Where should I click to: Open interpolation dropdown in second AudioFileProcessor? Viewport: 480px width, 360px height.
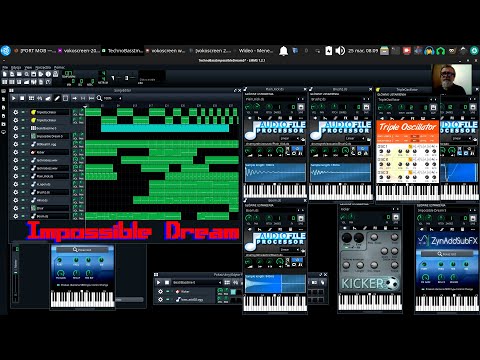pyautogui.click(x=355, y=139)
